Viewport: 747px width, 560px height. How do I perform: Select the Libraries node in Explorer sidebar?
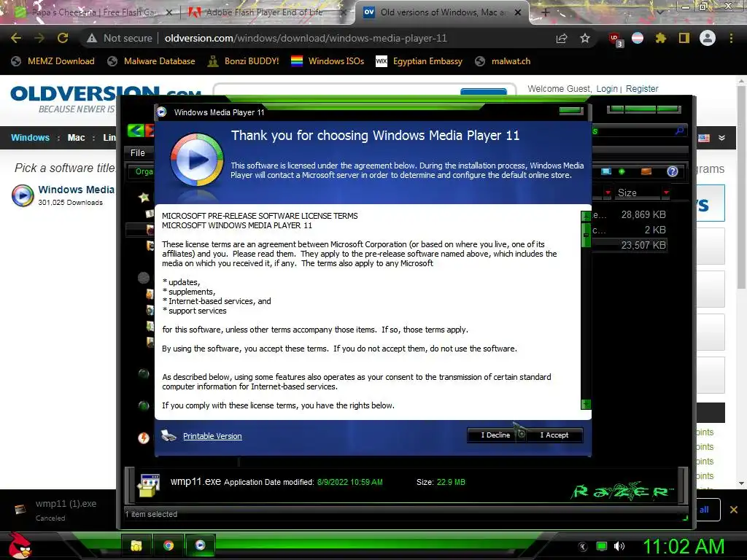click(x=144, y=278)
